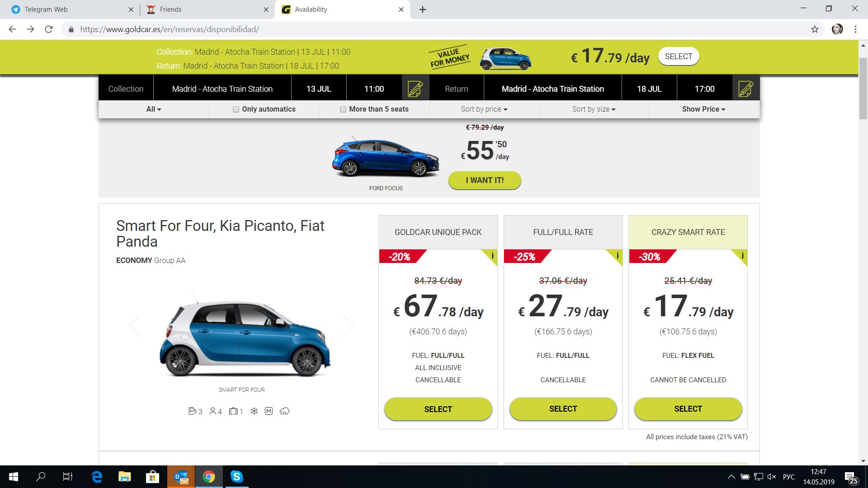Open the Sort by size dropdown
The width and height of the screenshot is (868, 488).
click(x=594, y=109)
